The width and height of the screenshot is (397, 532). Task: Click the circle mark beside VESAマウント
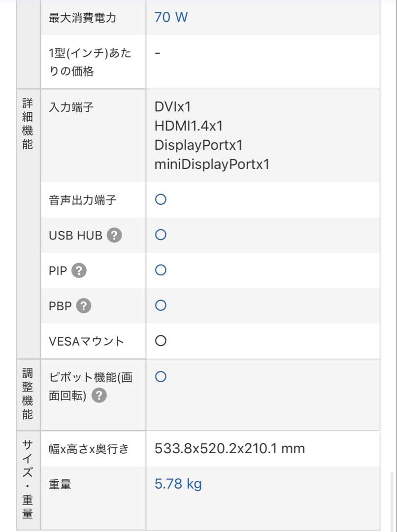click(x=159, y=340)
